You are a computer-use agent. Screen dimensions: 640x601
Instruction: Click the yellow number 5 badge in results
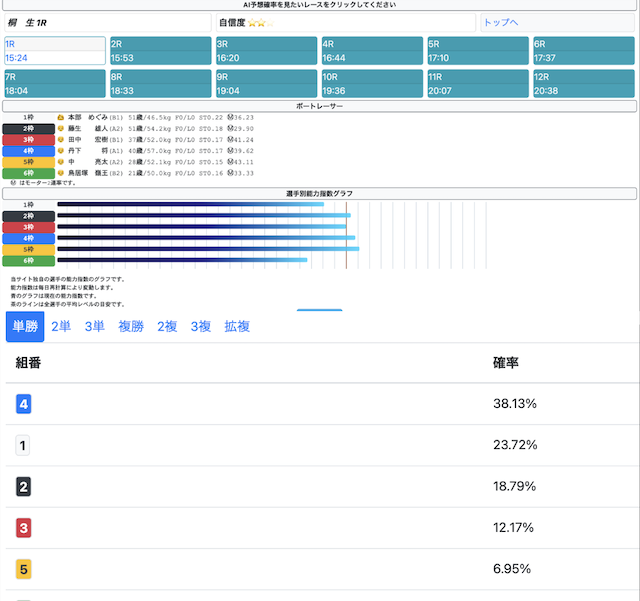(24, 569)
